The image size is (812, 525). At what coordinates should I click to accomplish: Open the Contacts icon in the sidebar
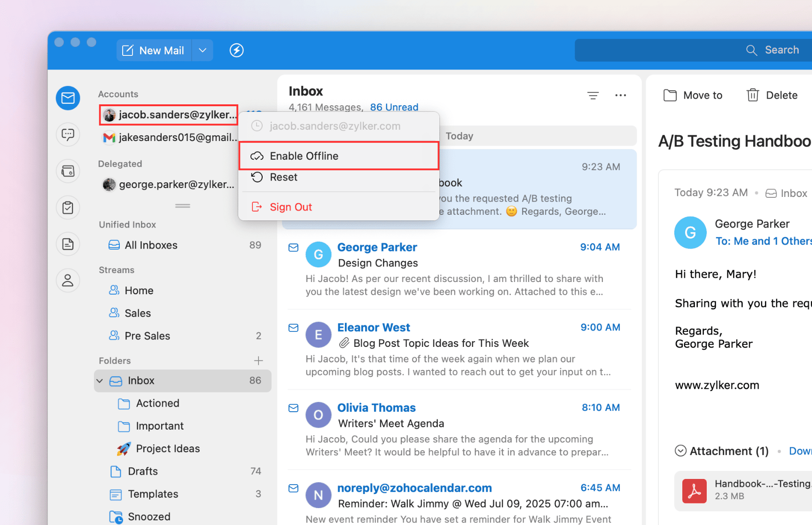(x=68, y=281)
